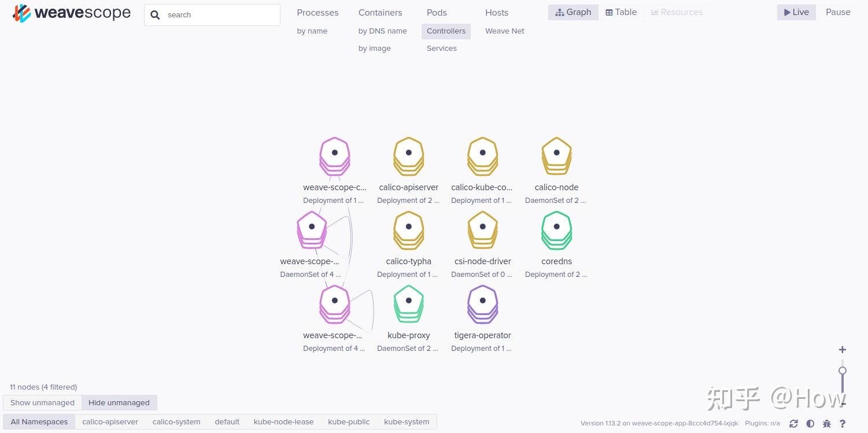
Task: Open the bug debug icon
Action: (826, 424)
